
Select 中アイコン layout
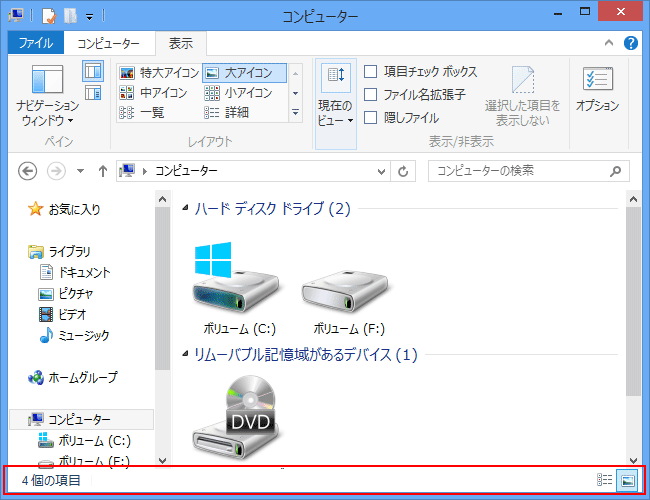(x=153, y=92)
